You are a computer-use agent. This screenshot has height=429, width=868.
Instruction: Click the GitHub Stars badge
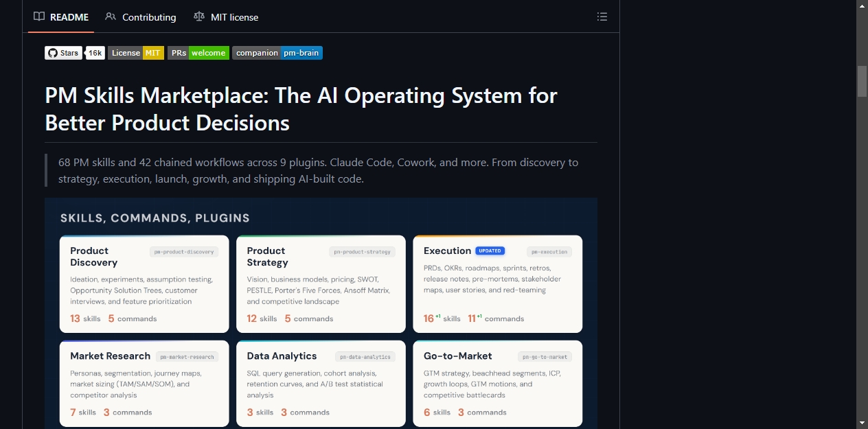click(x=63, y=53)
